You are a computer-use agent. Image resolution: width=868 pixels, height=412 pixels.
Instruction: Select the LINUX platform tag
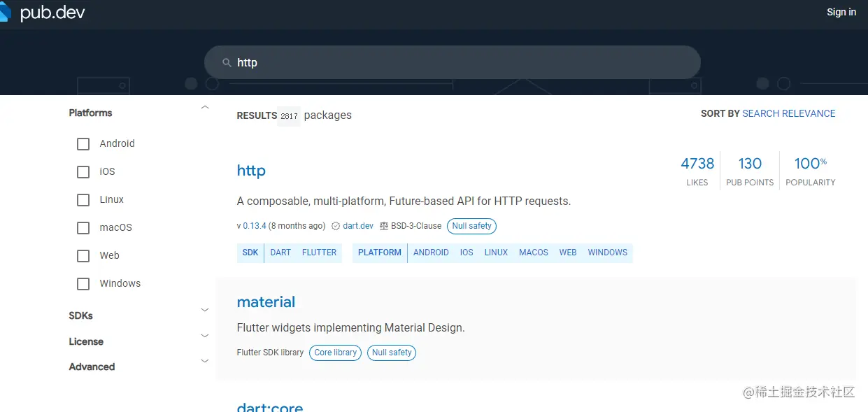[496, 253]
